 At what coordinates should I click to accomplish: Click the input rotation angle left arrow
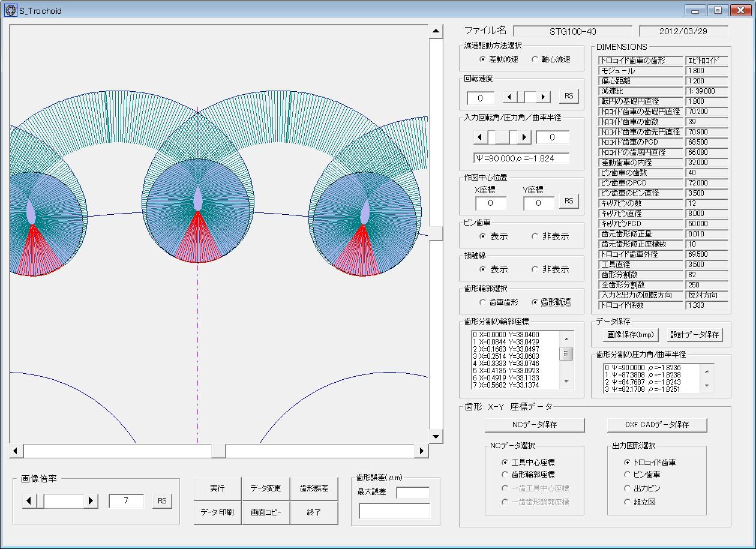click(x=480, y=137)
